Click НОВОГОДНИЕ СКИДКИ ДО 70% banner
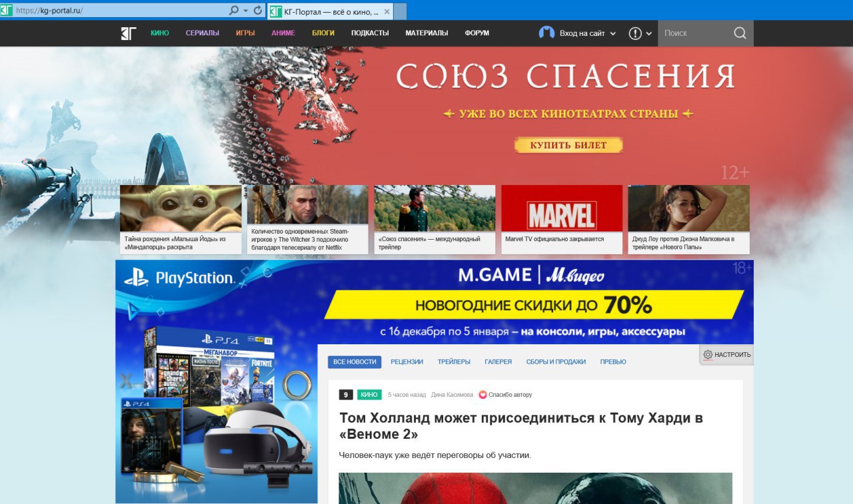The height and width of the screenshot is (504, 853). click(533, 306)
